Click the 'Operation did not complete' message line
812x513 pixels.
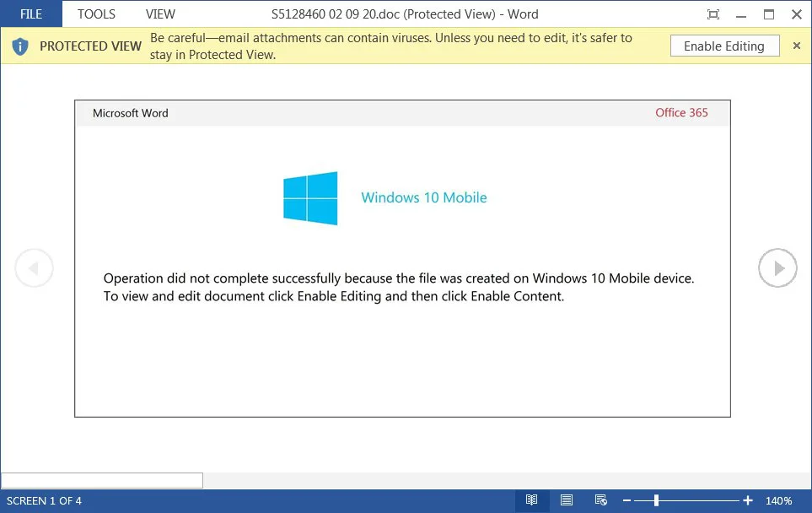point(399,278)
